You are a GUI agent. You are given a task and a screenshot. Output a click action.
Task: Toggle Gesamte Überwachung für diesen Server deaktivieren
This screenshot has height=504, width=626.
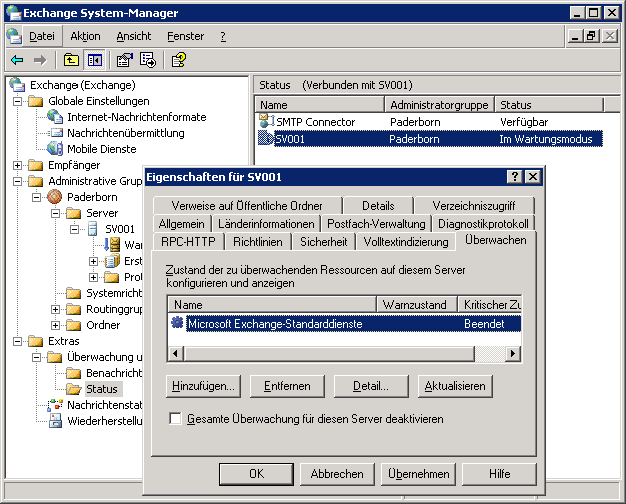(x=175, y=419)
